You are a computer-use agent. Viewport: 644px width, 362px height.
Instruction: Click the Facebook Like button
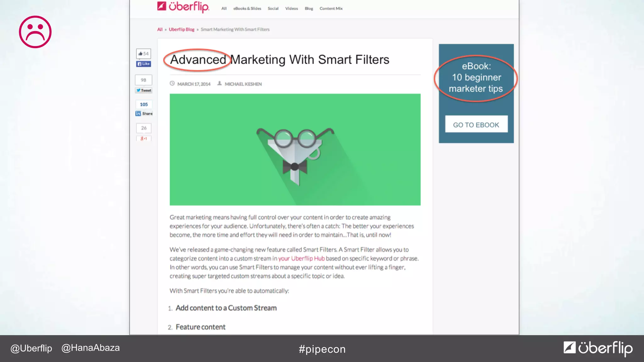(143, 64)
